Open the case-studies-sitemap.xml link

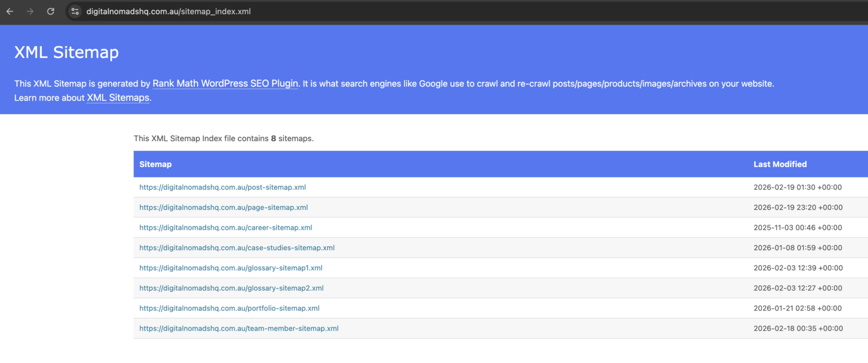click(x=237, y=247)
